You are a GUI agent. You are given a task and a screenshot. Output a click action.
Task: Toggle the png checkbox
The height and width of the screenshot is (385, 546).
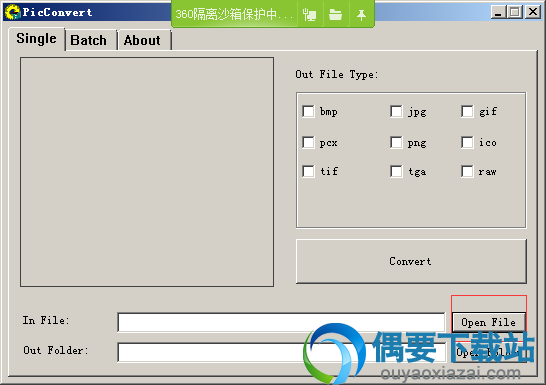click(396, 142)
